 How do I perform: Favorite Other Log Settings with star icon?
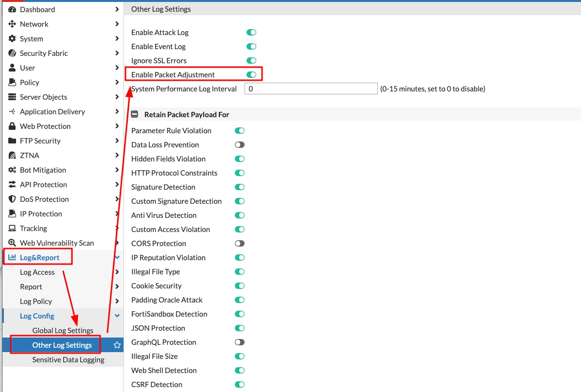click(117, 345)
